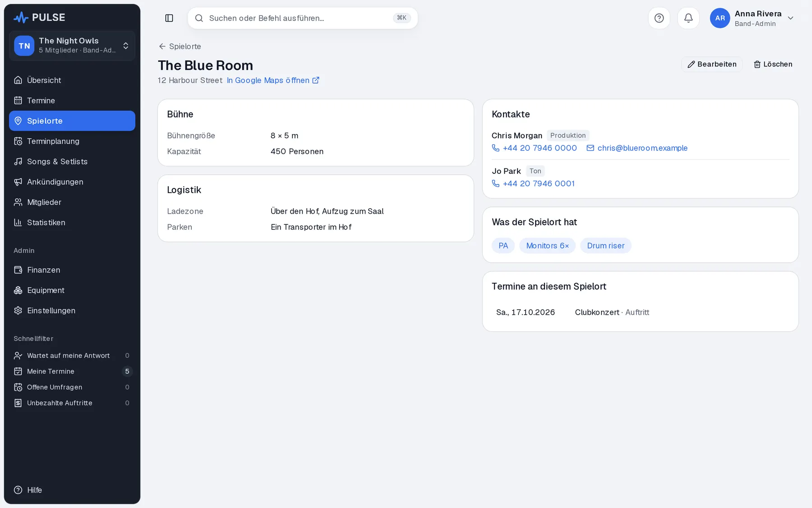The height and width of the screenshot is (508, 812).
Task: Open Termine in the sidebar
Action: click(x=72, y=101)
